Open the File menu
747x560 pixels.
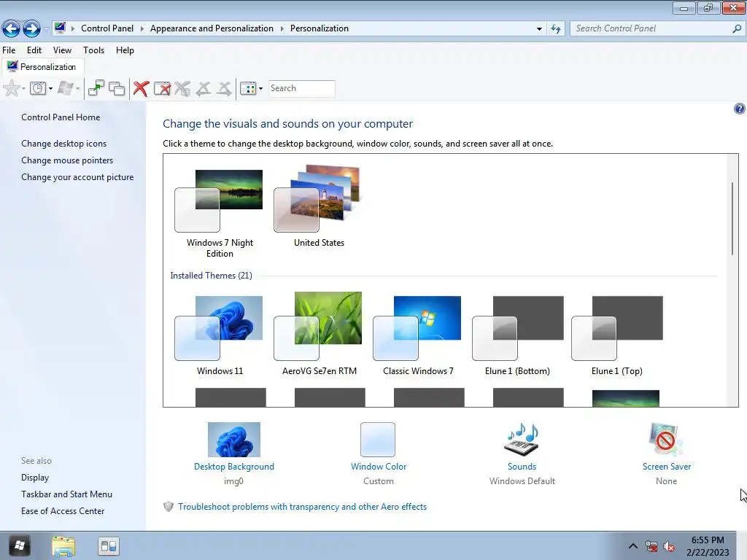tap(9, 50)
